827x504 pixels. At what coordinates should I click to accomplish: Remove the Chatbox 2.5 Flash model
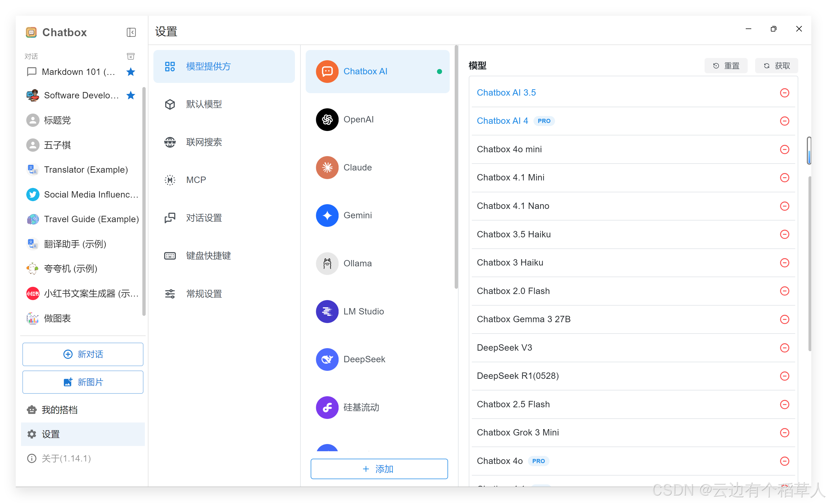tap(784, 404)
